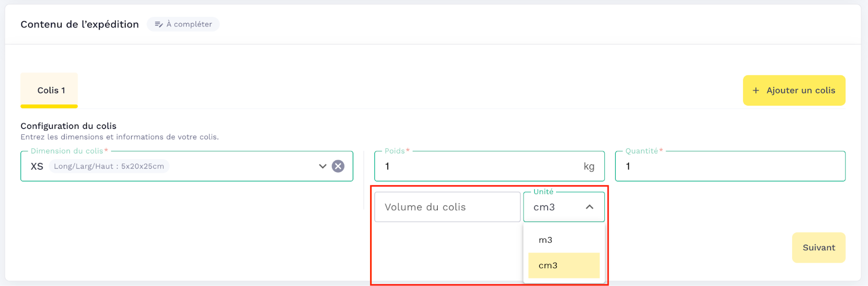The width and height of the screenshot is (868, 286).
Task: Click the clear icon in Dimension du colis
Action: tap(338, 166)
